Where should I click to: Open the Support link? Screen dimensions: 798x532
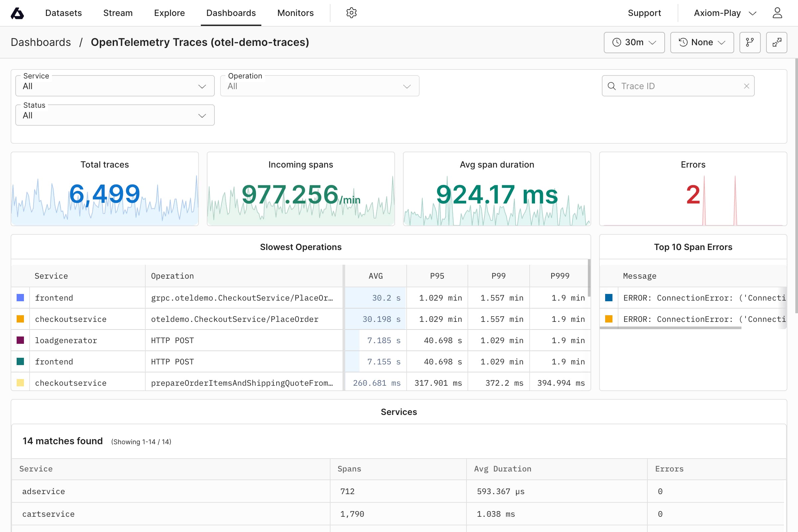coord(644,13)
